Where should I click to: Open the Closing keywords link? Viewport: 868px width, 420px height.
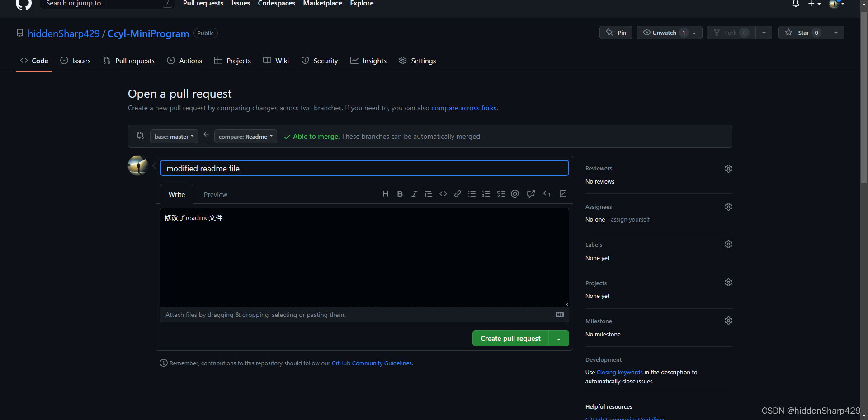(619, 373)
